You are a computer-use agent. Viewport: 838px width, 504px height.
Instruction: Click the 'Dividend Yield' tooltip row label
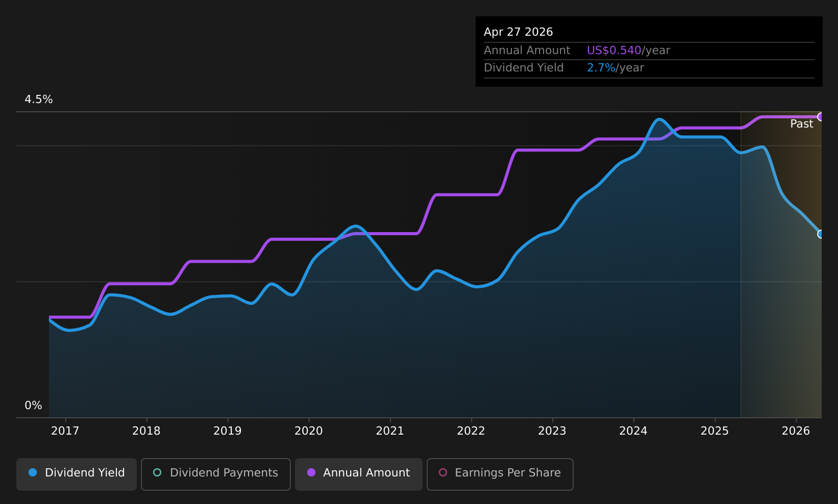coord(524,68)
